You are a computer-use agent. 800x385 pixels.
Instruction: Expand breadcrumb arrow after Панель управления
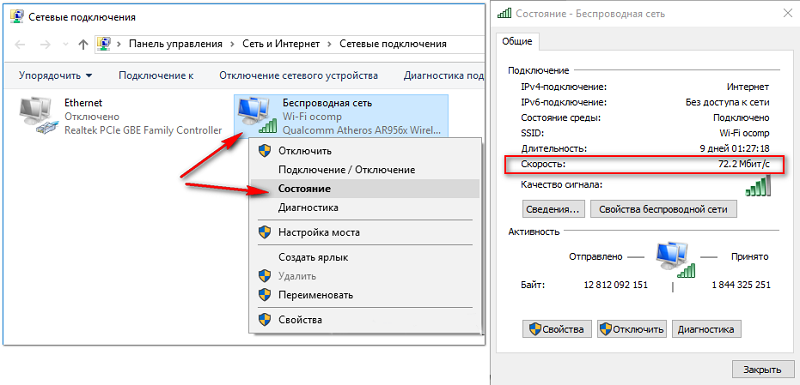click(232, 44)
